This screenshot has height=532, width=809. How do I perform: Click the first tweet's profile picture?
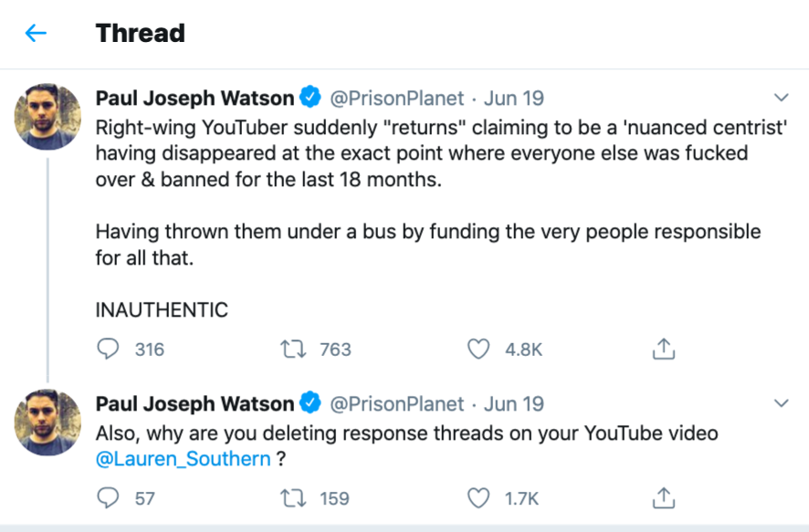(x=49, y=117)
